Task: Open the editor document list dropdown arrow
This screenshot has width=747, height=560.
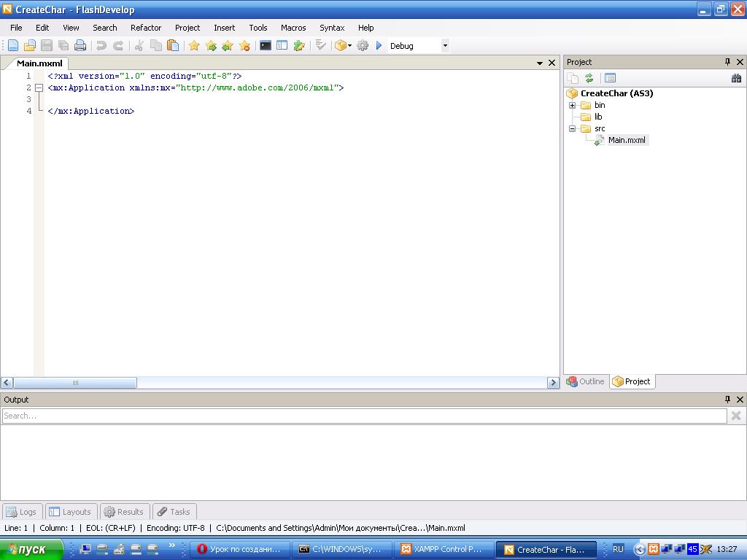Action: click(x=540, y=63)
